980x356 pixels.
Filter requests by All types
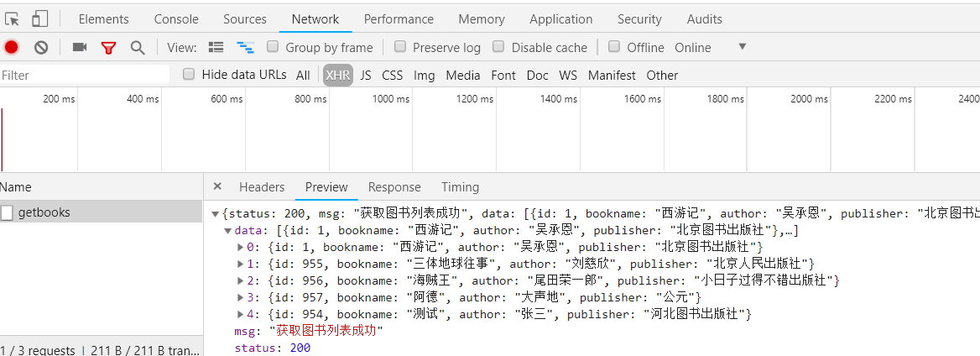(303, 76)
